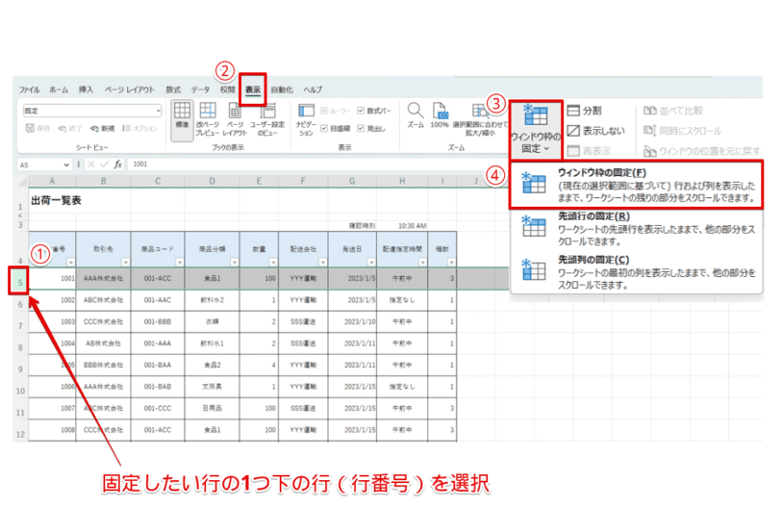
Task: Click 同時にスクロール synchronous scrolling icon
Action: coord(649,131)
